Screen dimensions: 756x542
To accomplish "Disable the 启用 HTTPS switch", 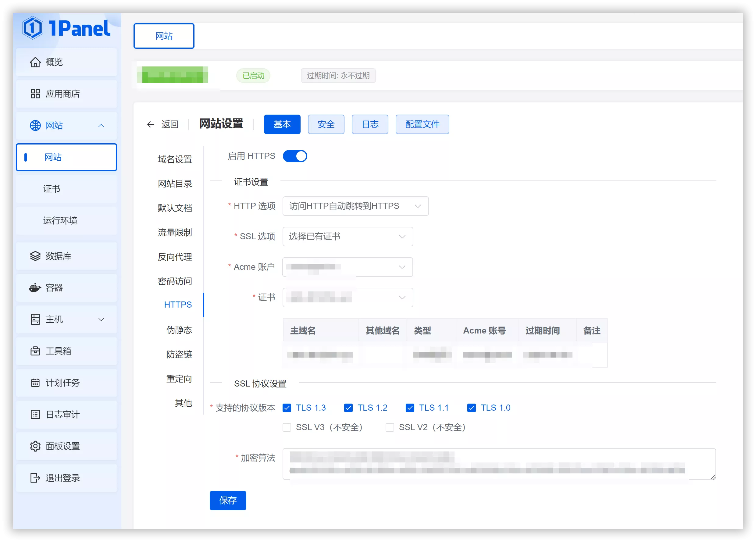I will [x=295, y=156].
